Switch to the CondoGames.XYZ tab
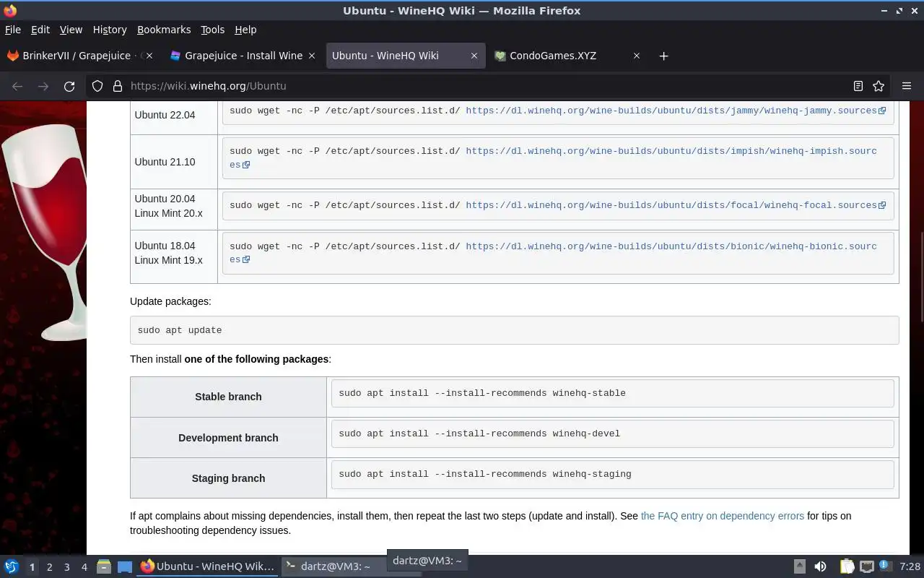Image resolution: width=924 pixels, height=578 pixels. point(552,56)
